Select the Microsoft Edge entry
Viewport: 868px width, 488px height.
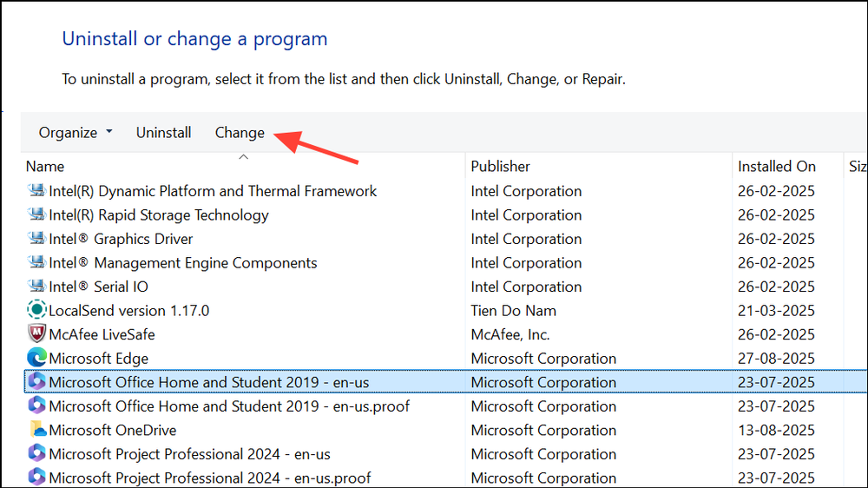pos(99,359)
